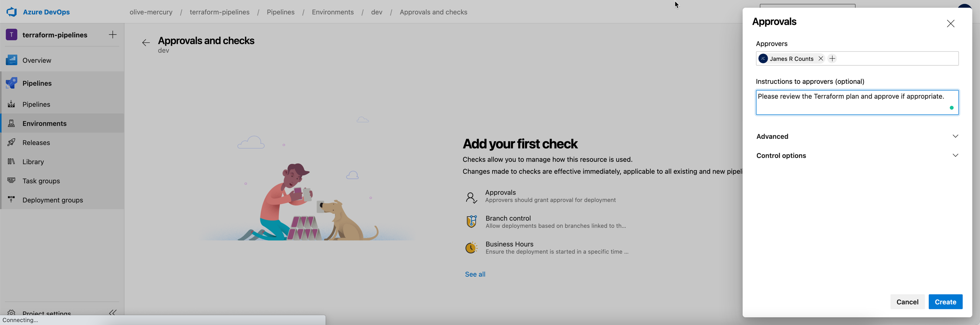Select the Business Hours check option
Image resolution: width=980 pixels, height=325 pixels.
[x=547, y=247]
